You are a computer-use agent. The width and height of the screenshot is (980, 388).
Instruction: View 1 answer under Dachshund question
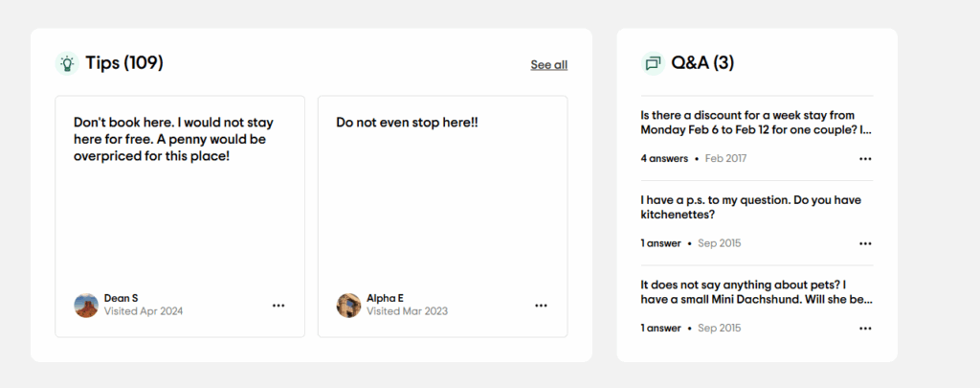(x=660, y=328)
